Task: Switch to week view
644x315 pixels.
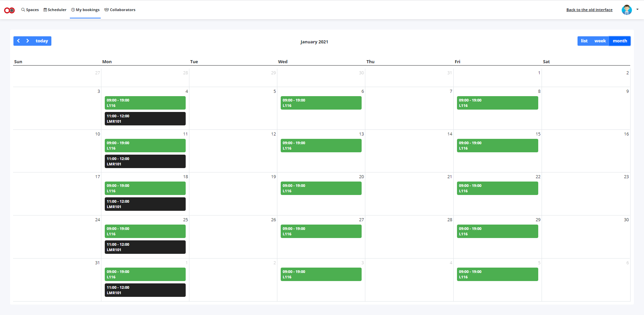Action: [x=600, y=41]
